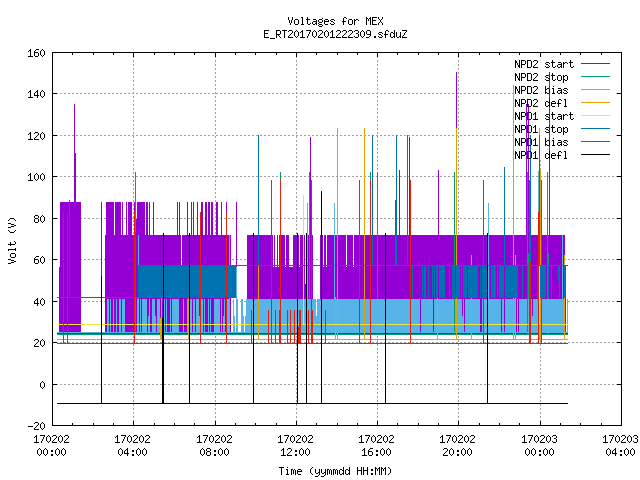Image resolution: width=640 pixels, height=480 pixels.
Task: Click the 160 value on the y-axis
Action: pyautogui.click(x=36, y=53)
